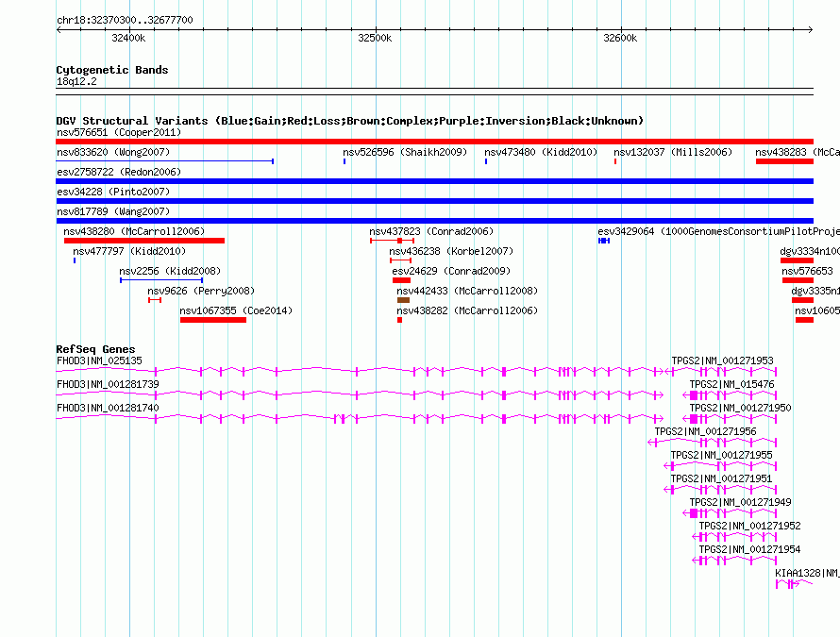This screenshot has width=840, height=637.
Task: Click the brown nsv442433 complex variant bar
Action: point(403,300)
